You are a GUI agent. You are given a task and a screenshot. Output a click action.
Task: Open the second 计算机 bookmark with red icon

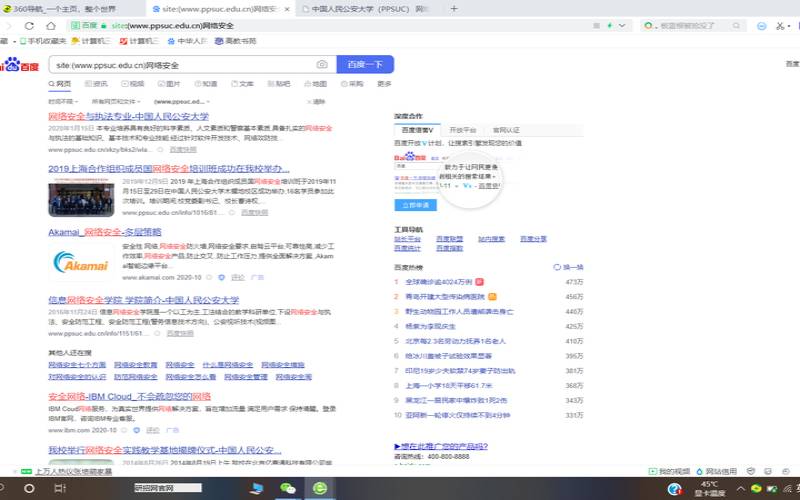(x=139, y=41)
